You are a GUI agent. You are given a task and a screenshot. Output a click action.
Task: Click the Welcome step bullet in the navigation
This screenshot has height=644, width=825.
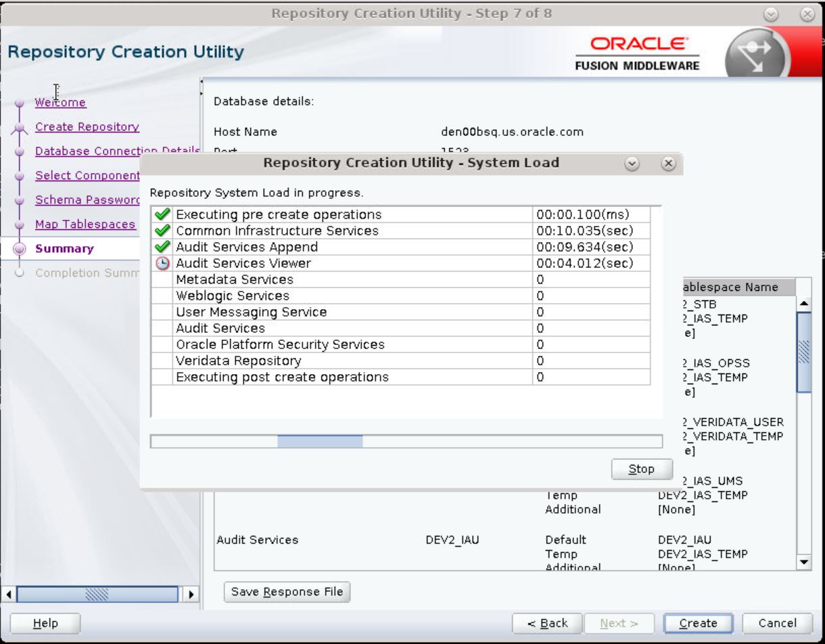click(20, 103)
